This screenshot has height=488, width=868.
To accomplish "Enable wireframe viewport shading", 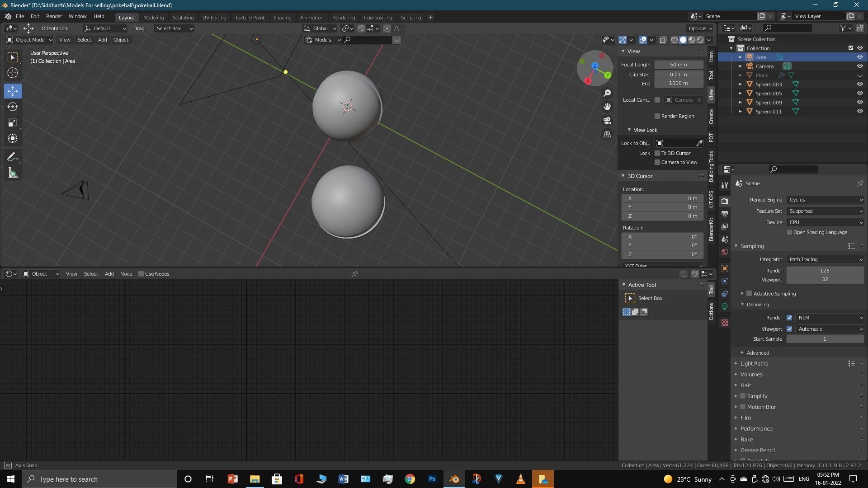I will point(674,40).
